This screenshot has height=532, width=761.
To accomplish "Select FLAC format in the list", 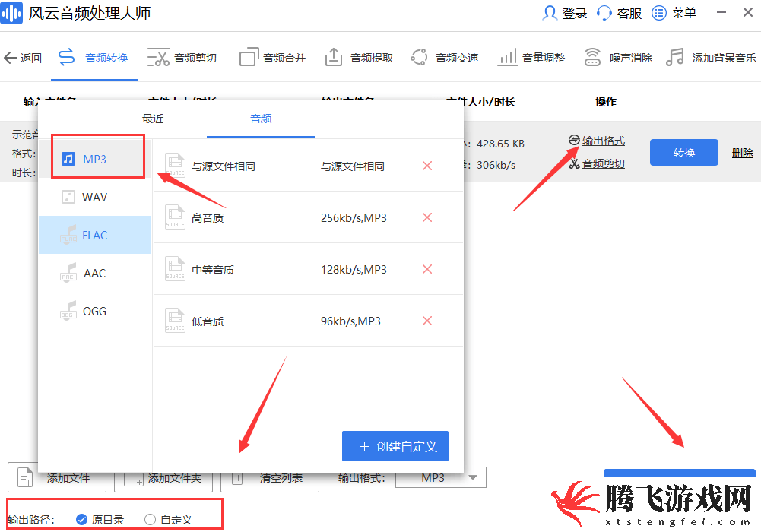I will 95,235.
